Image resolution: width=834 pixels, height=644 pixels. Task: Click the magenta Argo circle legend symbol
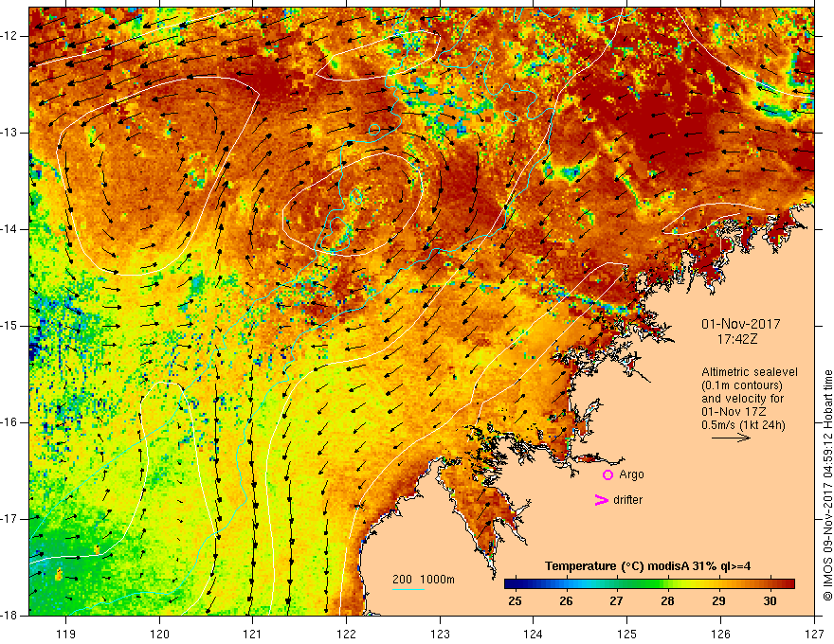[x=607, y=475]
